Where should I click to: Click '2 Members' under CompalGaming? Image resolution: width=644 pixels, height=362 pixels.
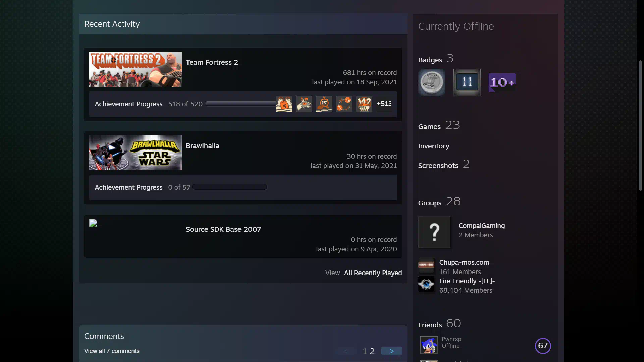pyautogui.click(x=476, y=235)
